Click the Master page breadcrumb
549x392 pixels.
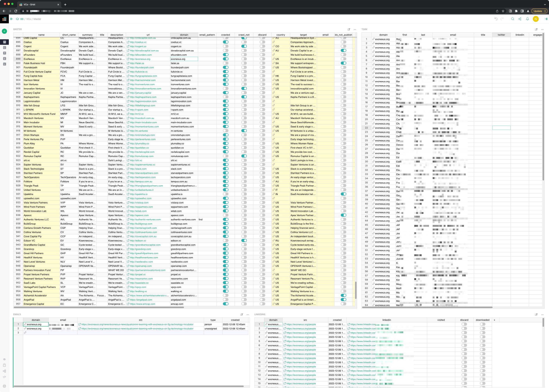point(37,19)
